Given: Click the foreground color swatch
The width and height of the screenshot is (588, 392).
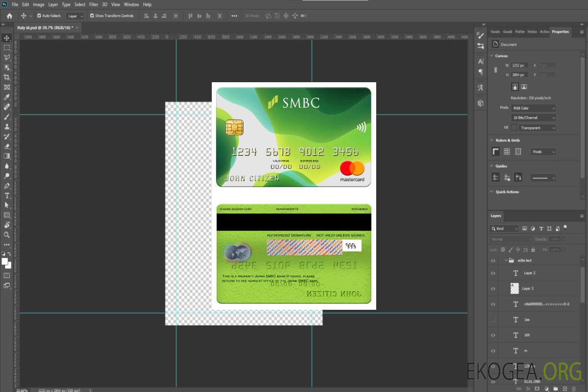Looking at the screenshot, I should [x=5, y=261].
